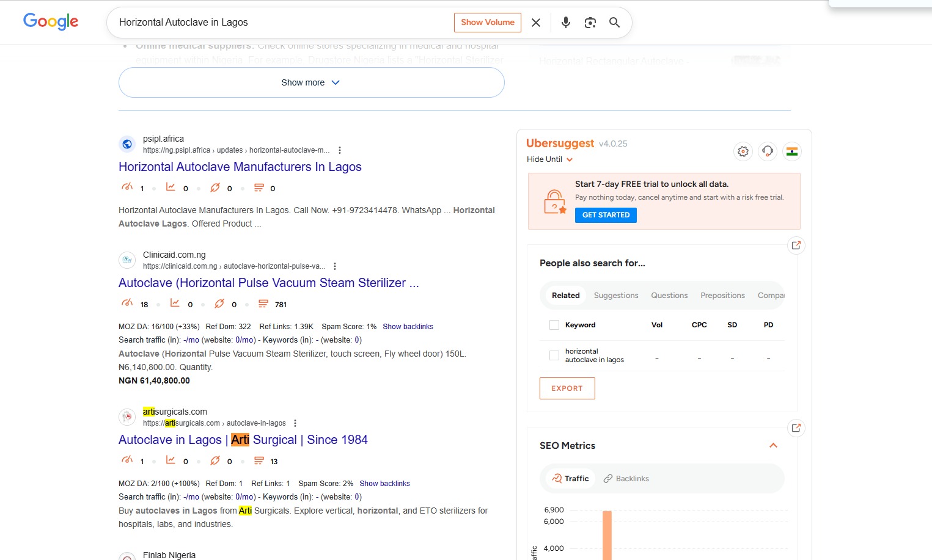This screenshot has height=560, width=932.
Task: Click the 'Finlab Nigeria' site name
Action: tap(169, 555)
